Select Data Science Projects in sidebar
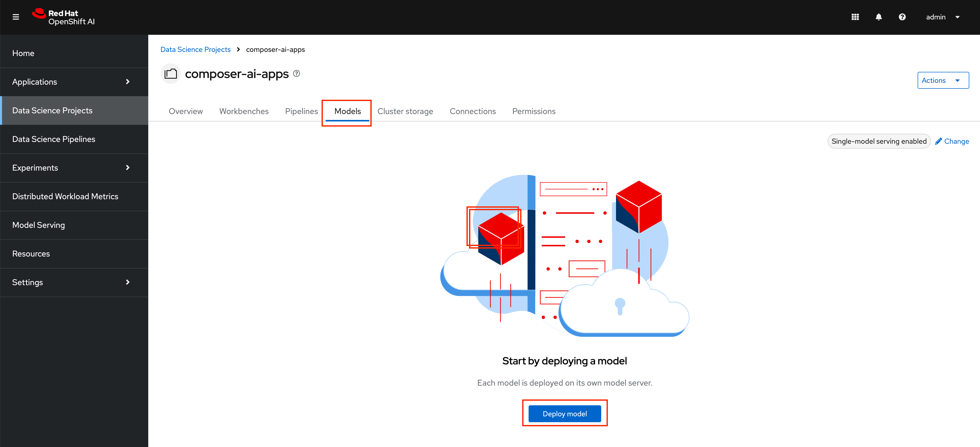This screenshot has height=447, width=980. pyautogui.click(x=74, y=110)
